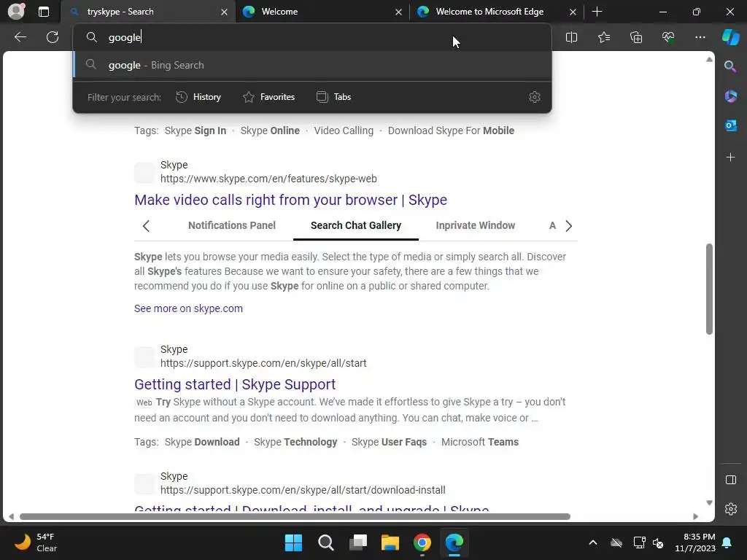747x560 pixels.
Task: Click the Edge taskbar icon
Action: (454, 542)
